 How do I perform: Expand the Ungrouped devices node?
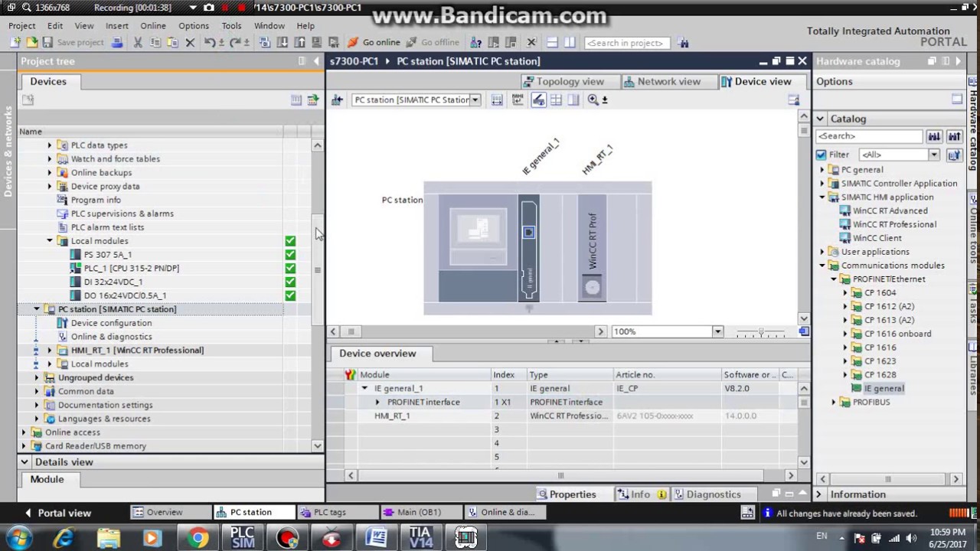coord(37,378)
